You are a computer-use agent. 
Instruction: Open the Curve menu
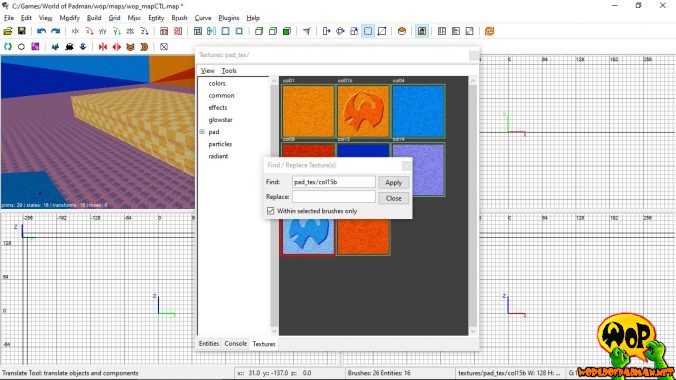click(x=203, y=18)
